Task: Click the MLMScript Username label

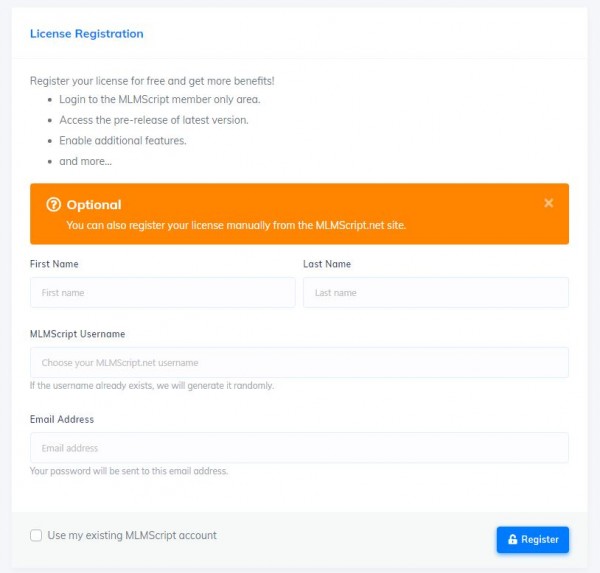Action: (77, 334)
